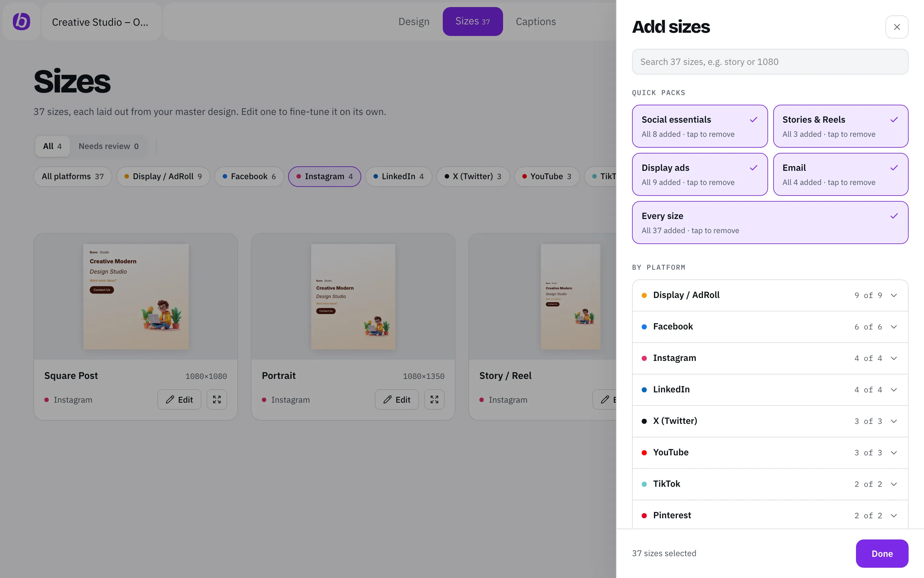
Task: Click the Creative Studio project title
Action: pyautogui.click(x=100, y=22)
